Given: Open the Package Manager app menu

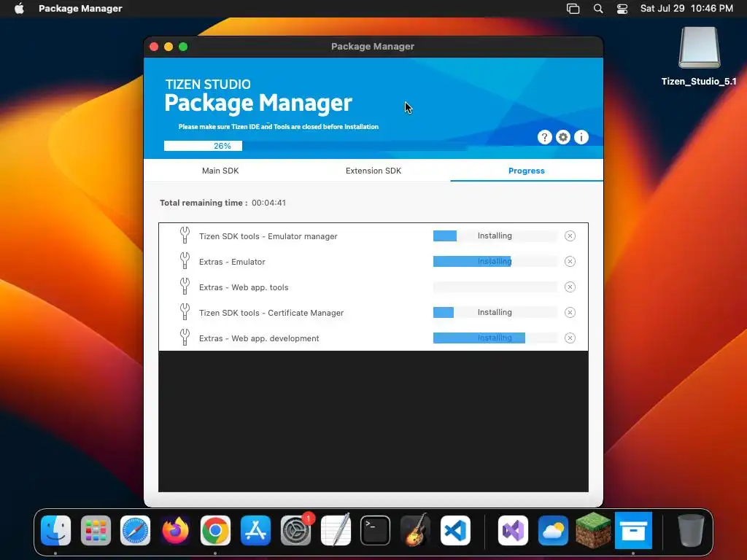Looking at the screenshot, I should [x=80, y=8].
